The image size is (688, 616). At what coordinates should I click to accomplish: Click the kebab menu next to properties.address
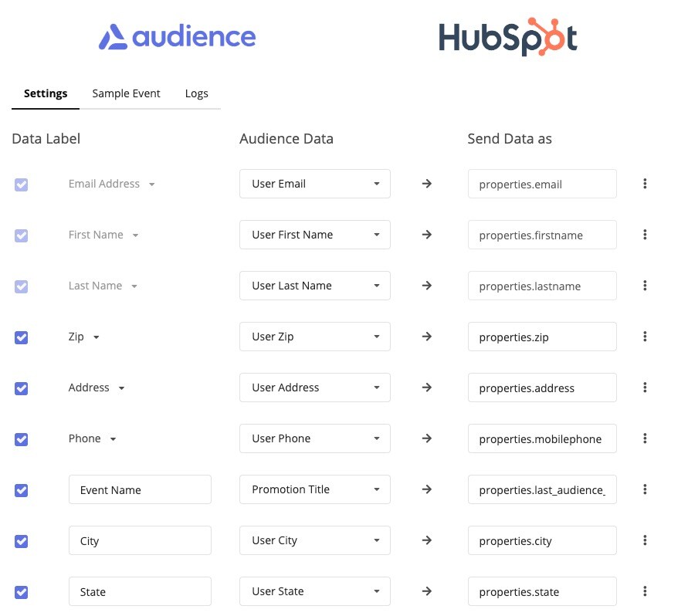click(645, 388)
